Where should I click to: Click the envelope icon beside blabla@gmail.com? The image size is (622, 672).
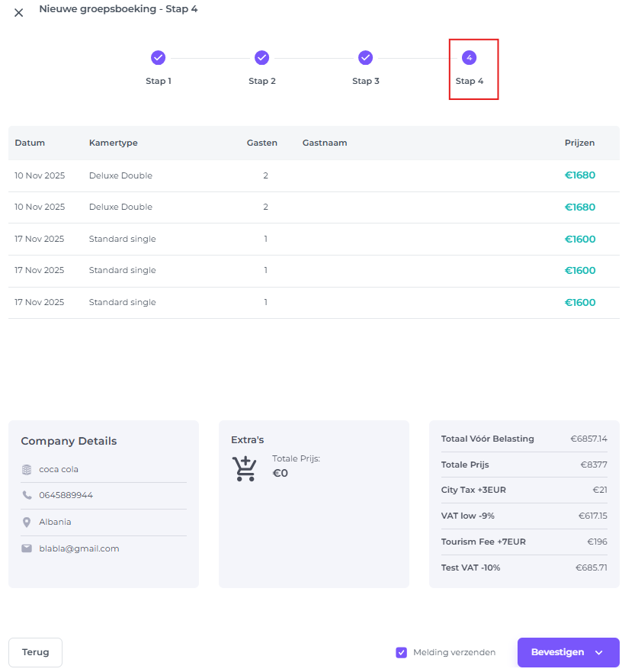[27, 548]
